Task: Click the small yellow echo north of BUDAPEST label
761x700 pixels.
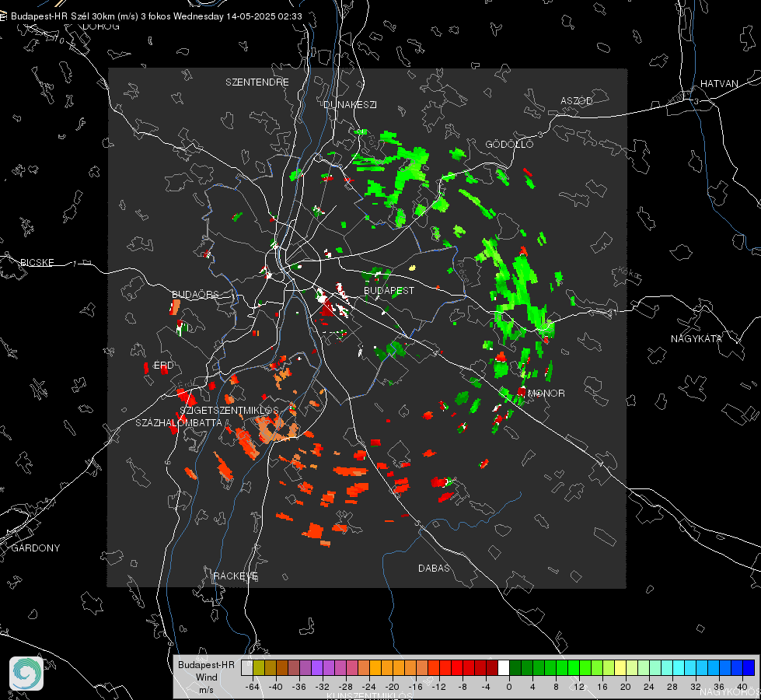Action: 413,268
